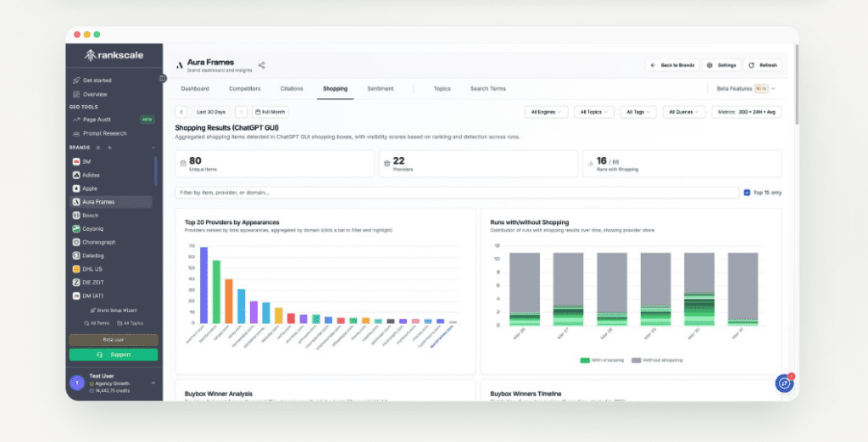Collapse the sidebar with the panel toggle icon

[x=163, y=78]
